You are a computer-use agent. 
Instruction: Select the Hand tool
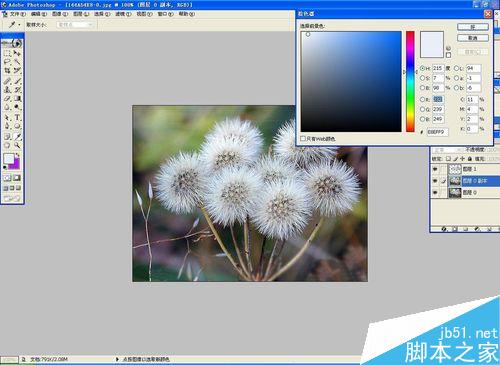click(x=7, y=145)
